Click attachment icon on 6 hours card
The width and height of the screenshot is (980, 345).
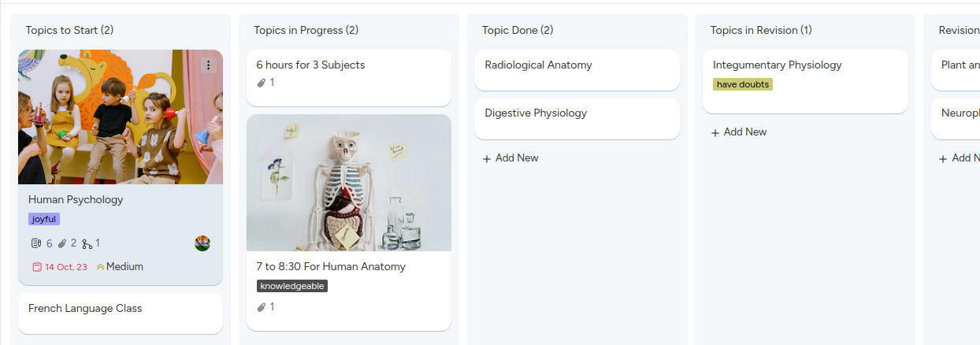[x=262, y=83]
